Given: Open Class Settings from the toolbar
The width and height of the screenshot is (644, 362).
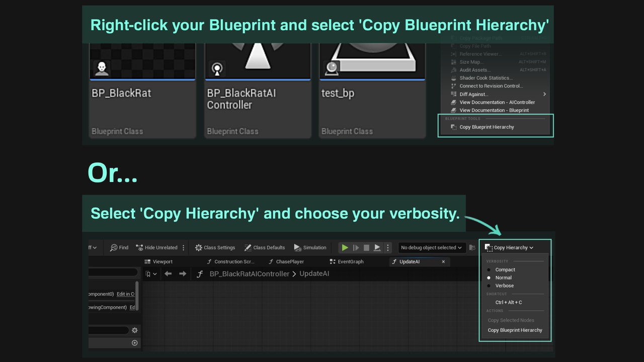Looking at the screenshot, I should [215, 247].
